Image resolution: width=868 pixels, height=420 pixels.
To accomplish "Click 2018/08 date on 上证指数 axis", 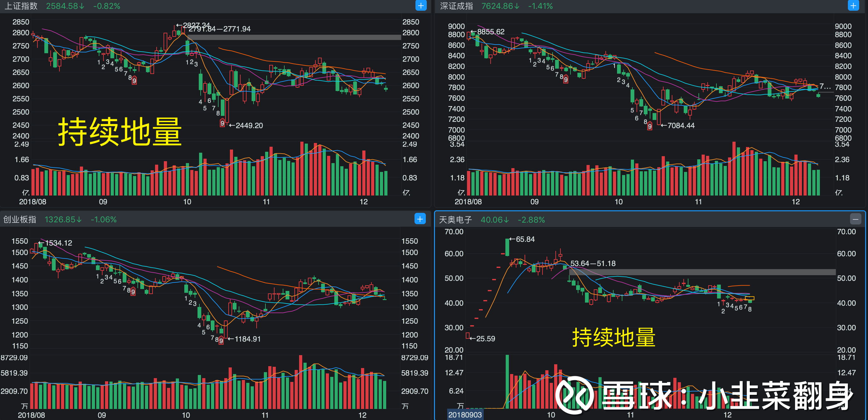I will [x=33, y=202].
